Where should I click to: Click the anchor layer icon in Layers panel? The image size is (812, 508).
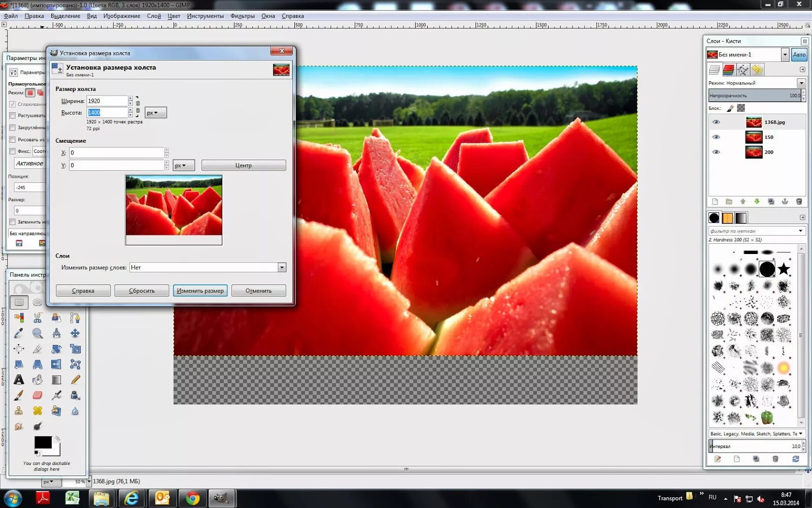click(x=785, y=202)
